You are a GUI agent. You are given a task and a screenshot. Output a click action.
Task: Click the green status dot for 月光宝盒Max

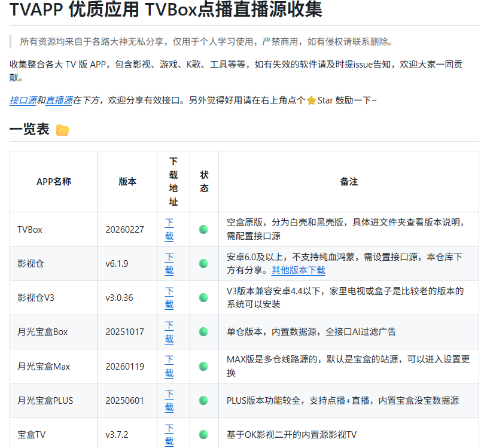(x=203, y=366)
